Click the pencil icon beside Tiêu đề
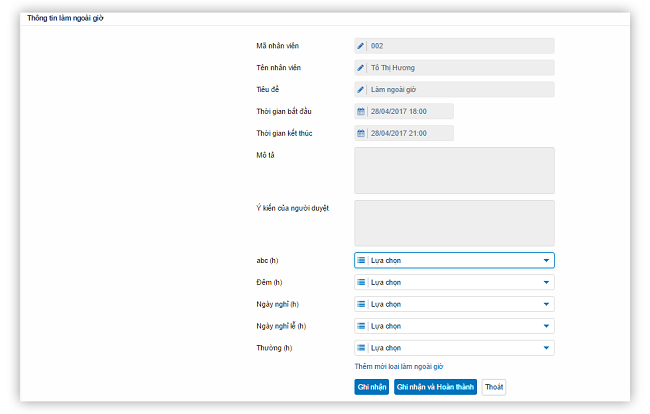Image resolution: width=650 pixels, height=414 pixels. 361,90
